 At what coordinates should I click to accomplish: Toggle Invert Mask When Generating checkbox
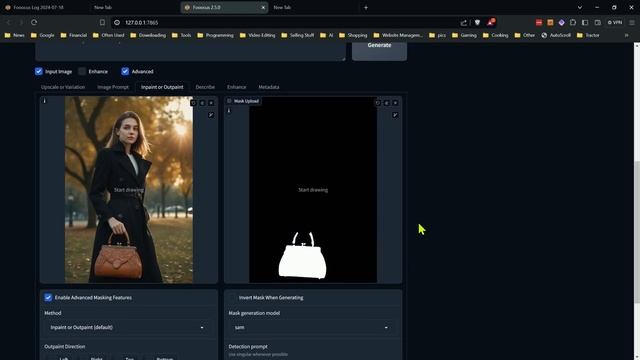[x=232, y=298]
